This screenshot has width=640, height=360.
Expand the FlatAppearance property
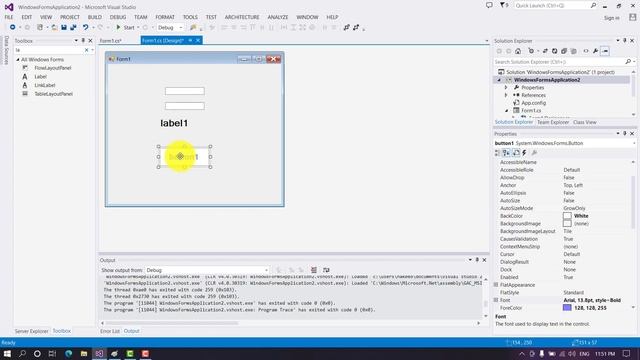point(496,285)
